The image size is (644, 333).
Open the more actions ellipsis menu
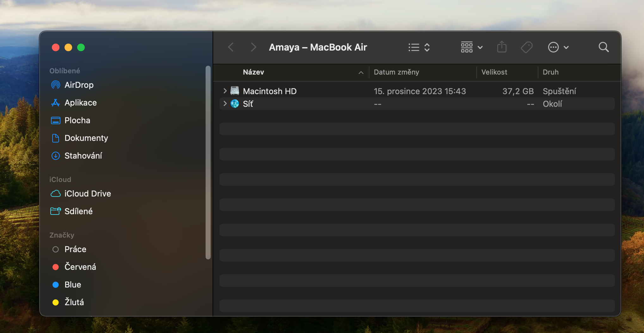click(x=558, y=47)
